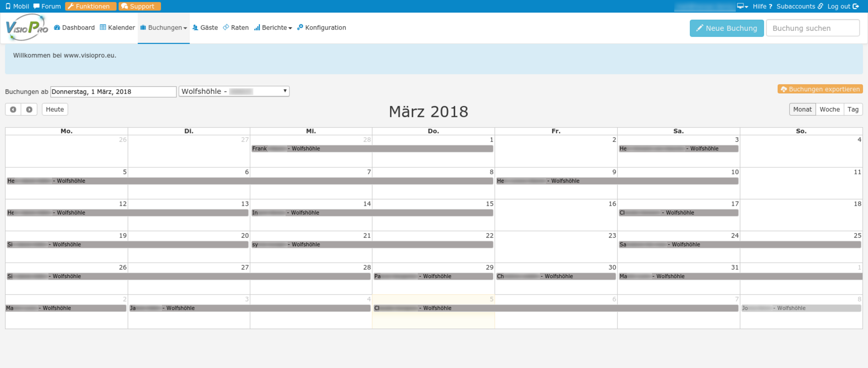Switch to Tag view
This screenshot has width=868, height=368.
(x=853, y=109)
